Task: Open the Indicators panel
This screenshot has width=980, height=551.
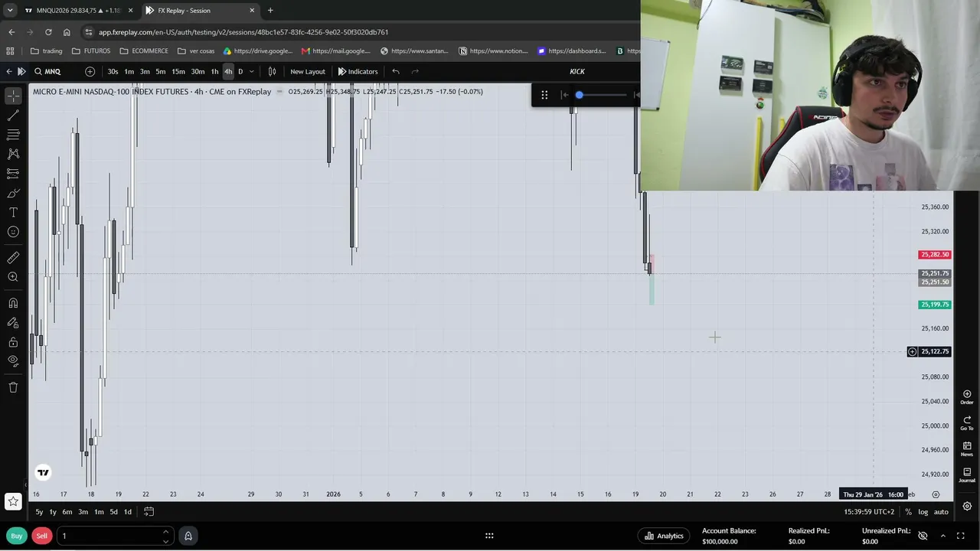Action: [358, 71]
